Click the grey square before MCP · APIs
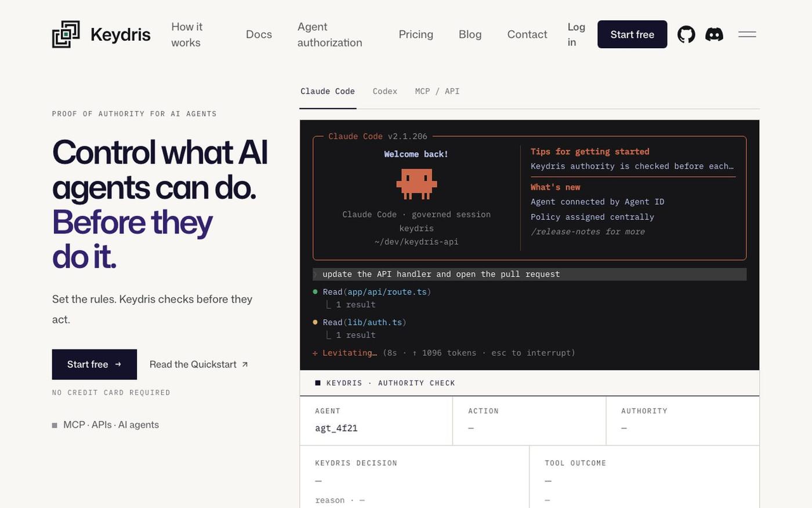This screenshot has height=508, width=812. (55, 426)
